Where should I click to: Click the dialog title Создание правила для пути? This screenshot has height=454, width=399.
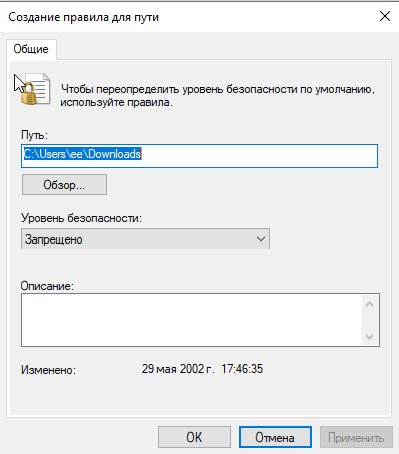coord(83,17)
